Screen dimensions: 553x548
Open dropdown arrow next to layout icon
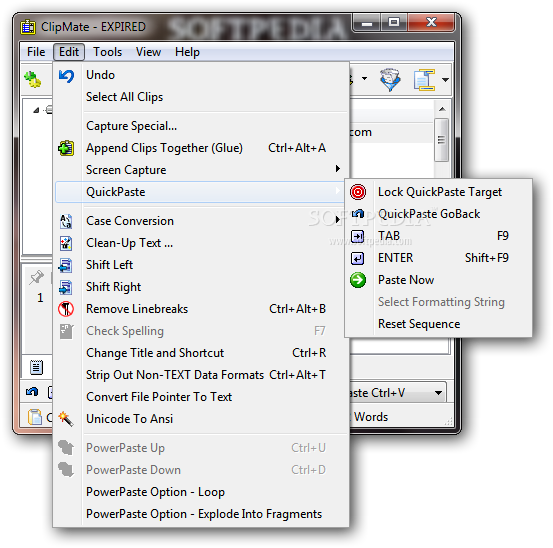(445, 80)
